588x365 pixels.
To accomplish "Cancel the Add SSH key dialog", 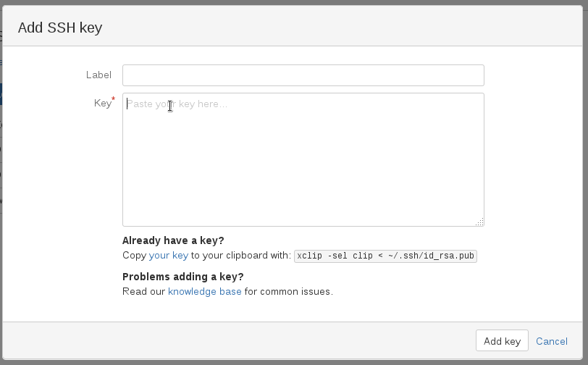I will [551, 341].
